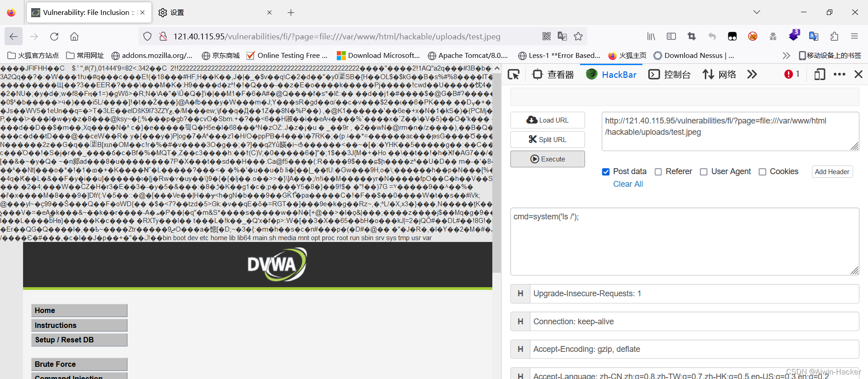The image size is (868, 379).
Task: Open the purple extension icon with badge
Action: 794,35
